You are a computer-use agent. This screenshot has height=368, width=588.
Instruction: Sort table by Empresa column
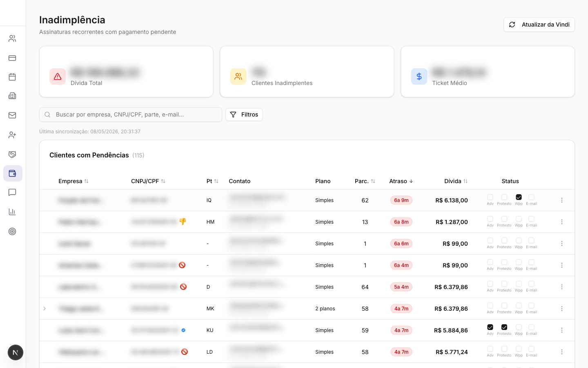[73, 181]
